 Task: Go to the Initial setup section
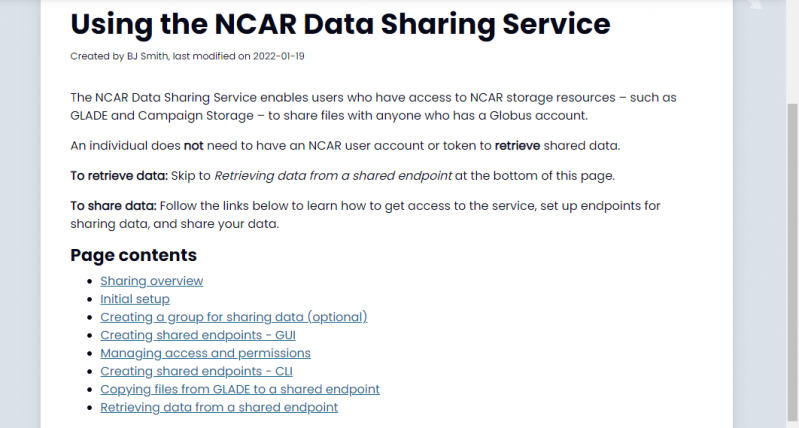point(134,299)
